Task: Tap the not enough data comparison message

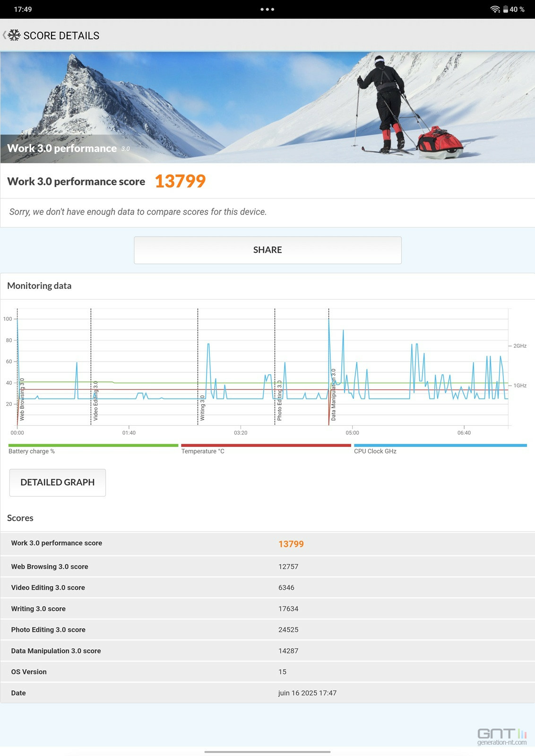Action: 138,212
